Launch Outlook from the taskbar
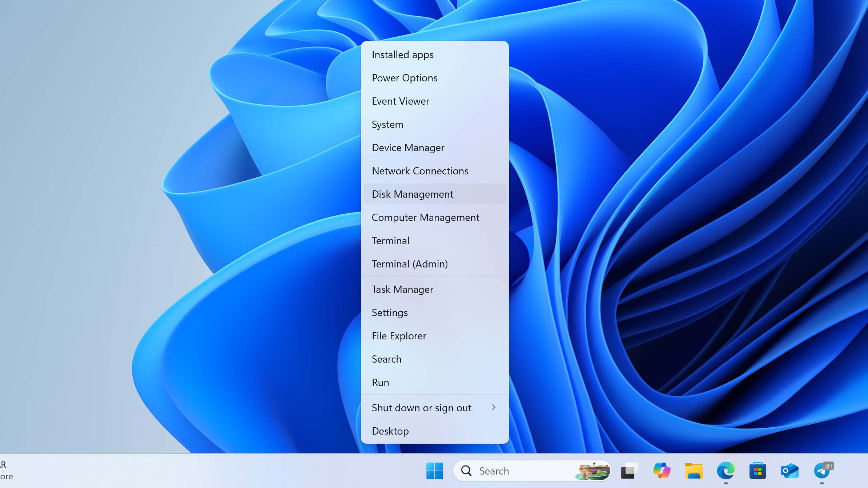The height and width of the screenshot is (488, 868). click(789, 471)
